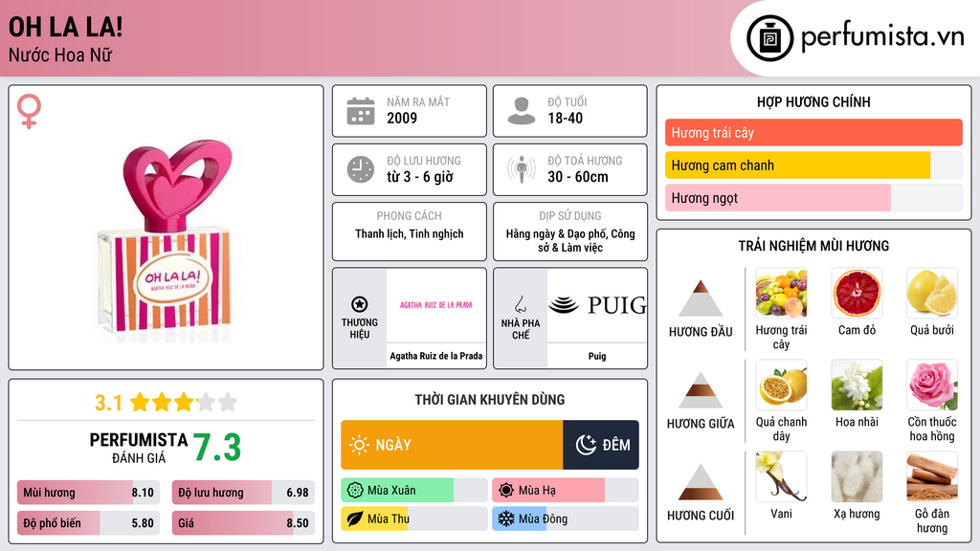The width and height of the screenshot is (980, 551).
Task: Select the Quả bưởi grapefruit thumbnail
Action: point(932,293)
